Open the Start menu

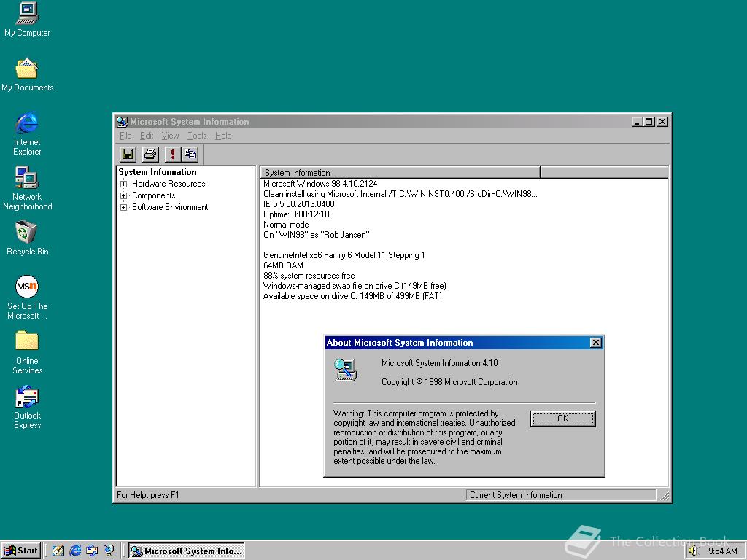pyautogui.click(x=21, y=551)
